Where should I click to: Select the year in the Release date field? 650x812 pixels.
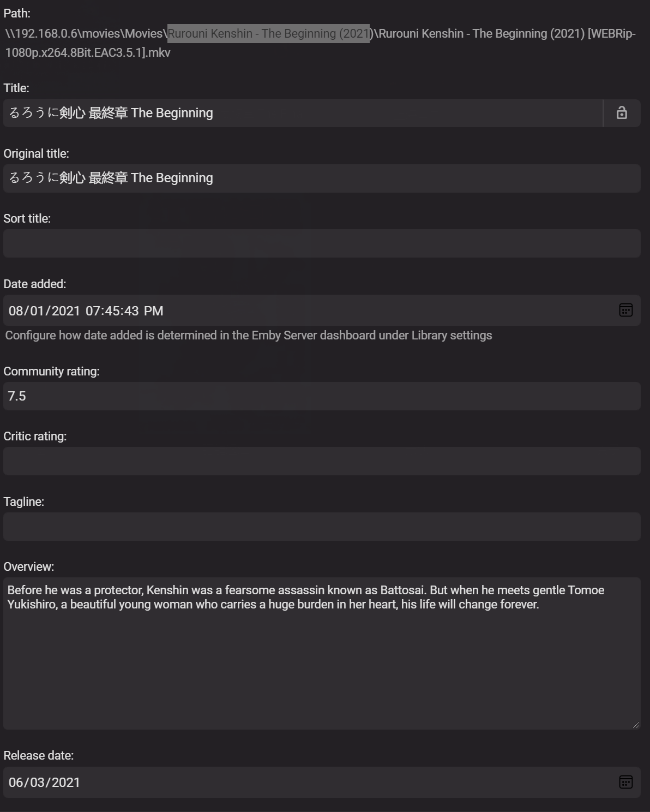point(66,783)
